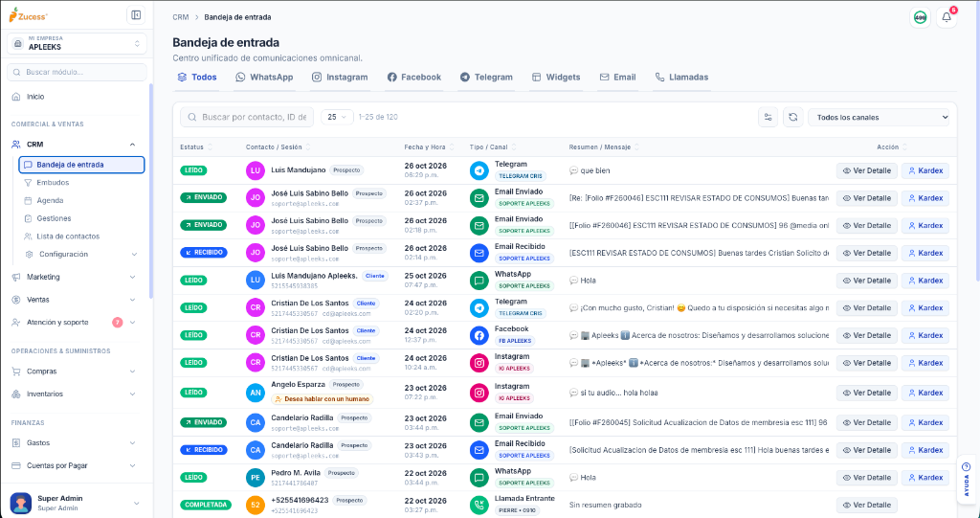Screen dimensions: 980x518
Task: Click the PE avatar of Pedro M. Avila
Action: [x=256, y=478]
